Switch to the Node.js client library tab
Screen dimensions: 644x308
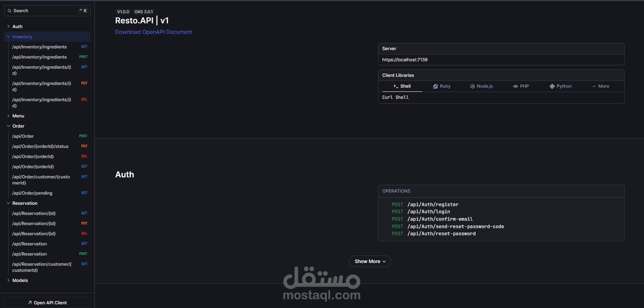coord(481,86)
